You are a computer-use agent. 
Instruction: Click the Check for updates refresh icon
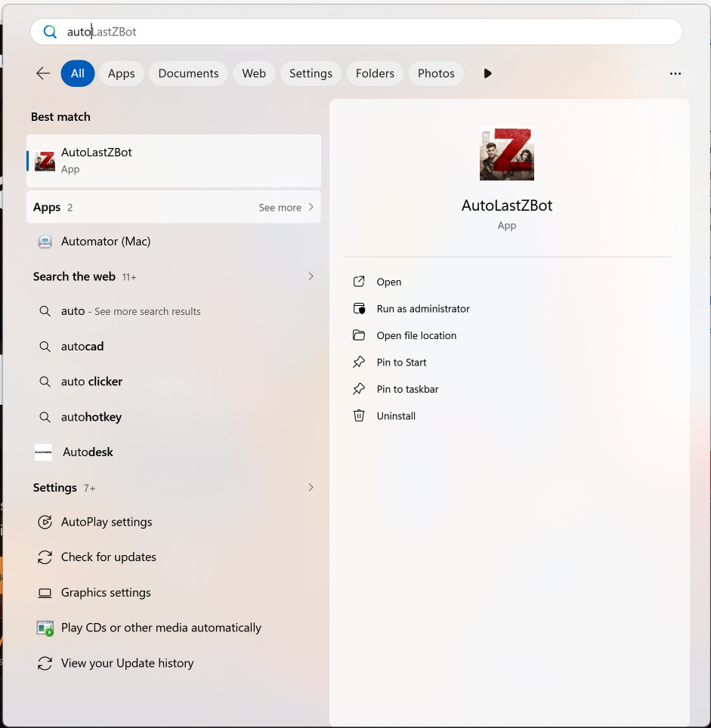tap(45, 557)
